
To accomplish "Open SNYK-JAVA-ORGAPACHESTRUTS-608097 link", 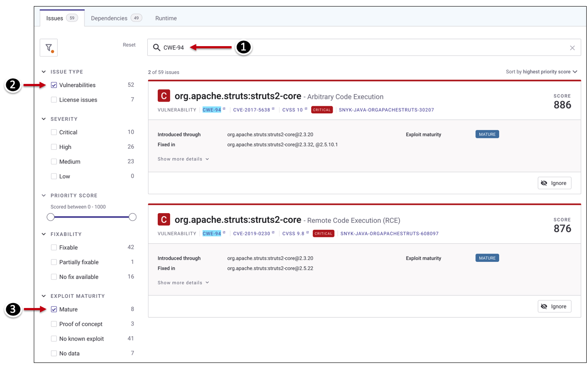I will point(389,234).
